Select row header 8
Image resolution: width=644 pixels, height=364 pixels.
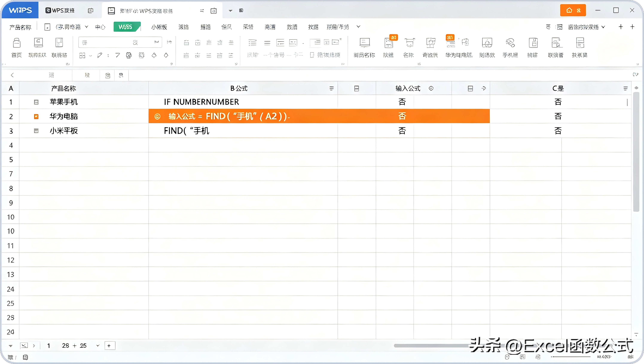click(11, 188)
